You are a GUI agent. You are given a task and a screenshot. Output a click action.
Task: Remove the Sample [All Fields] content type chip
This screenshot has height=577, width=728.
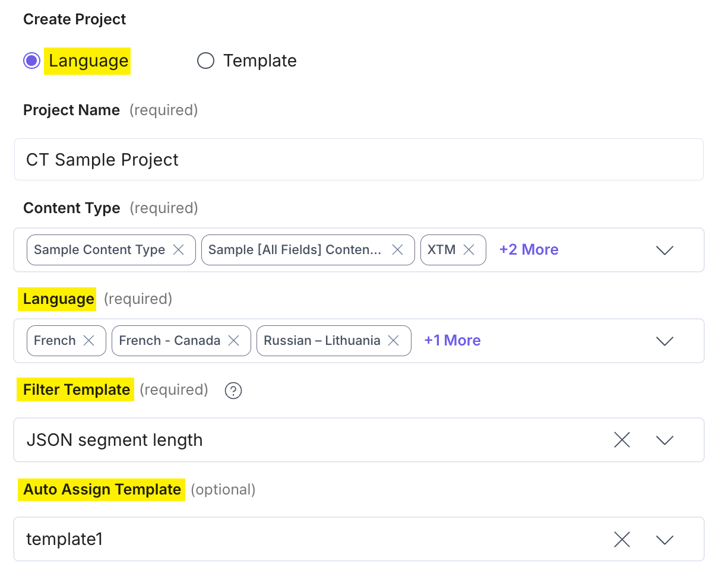click(397, 250)
